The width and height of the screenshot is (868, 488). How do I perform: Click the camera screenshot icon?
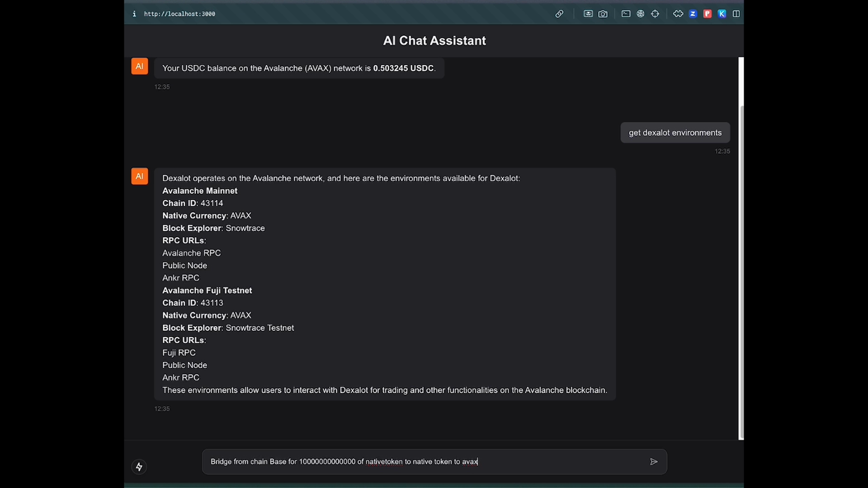(603, 14)
